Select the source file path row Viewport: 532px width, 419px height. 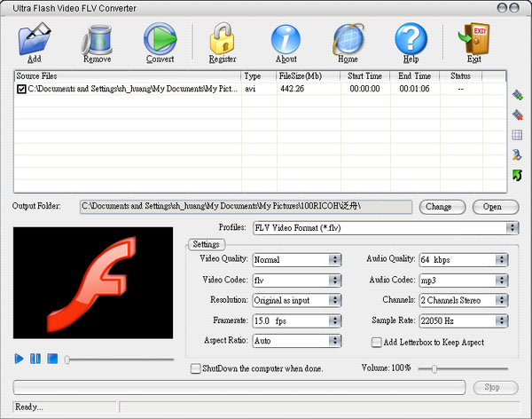click(132, 89)
